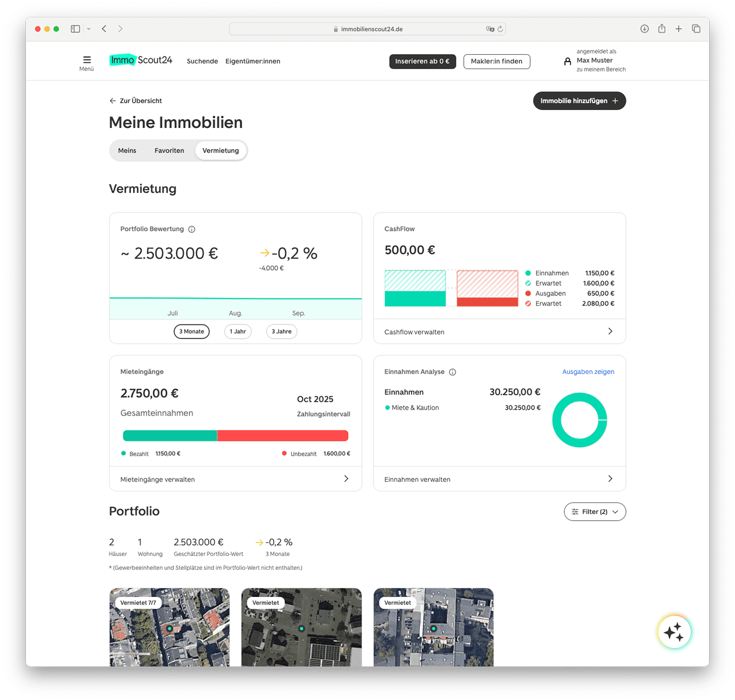Click the Immobilie hinzufügen button
Image resolution: width=735 pixels, height=700 pixels.
(x=579, y=101)
